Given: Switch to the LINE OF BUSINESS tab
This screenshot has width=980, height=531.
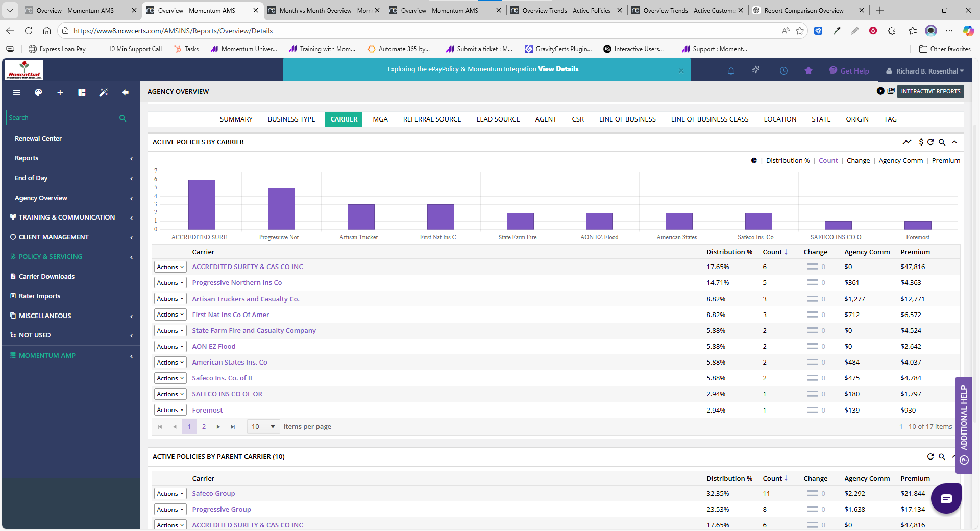Looking at the screenshot, I should tap(627, 119).
